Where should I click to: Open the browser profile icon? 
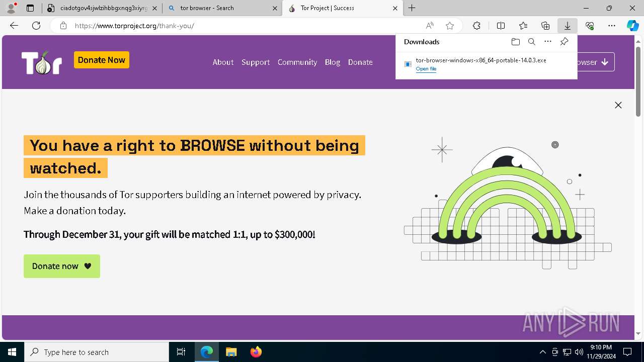tap(11, 8)
